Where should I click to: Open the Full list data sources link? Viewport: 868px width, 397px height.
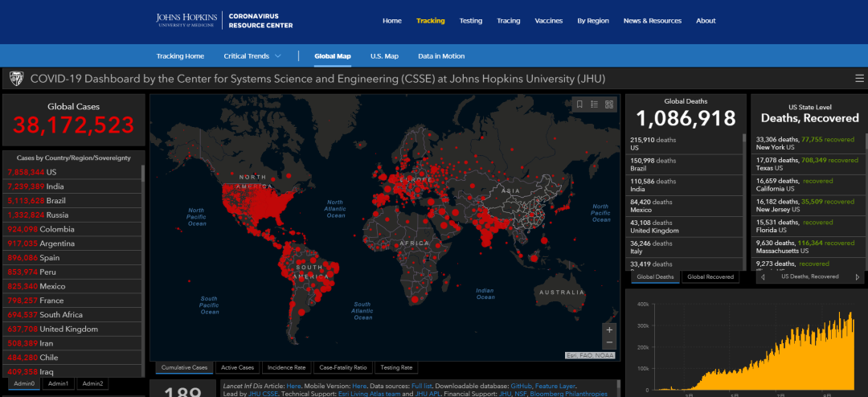coord(423,386)
